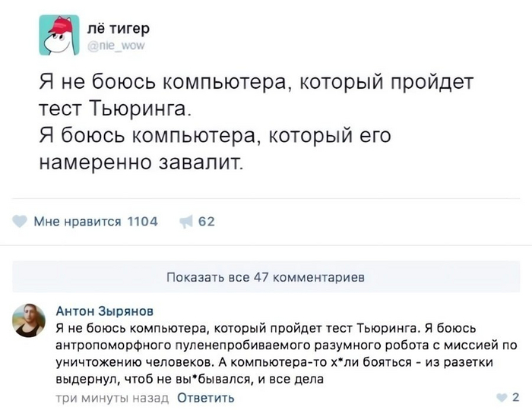The height and width of the screenshot is (410, 532).
Task: Reply via the Ответить link
Action: tap(206, 397)
